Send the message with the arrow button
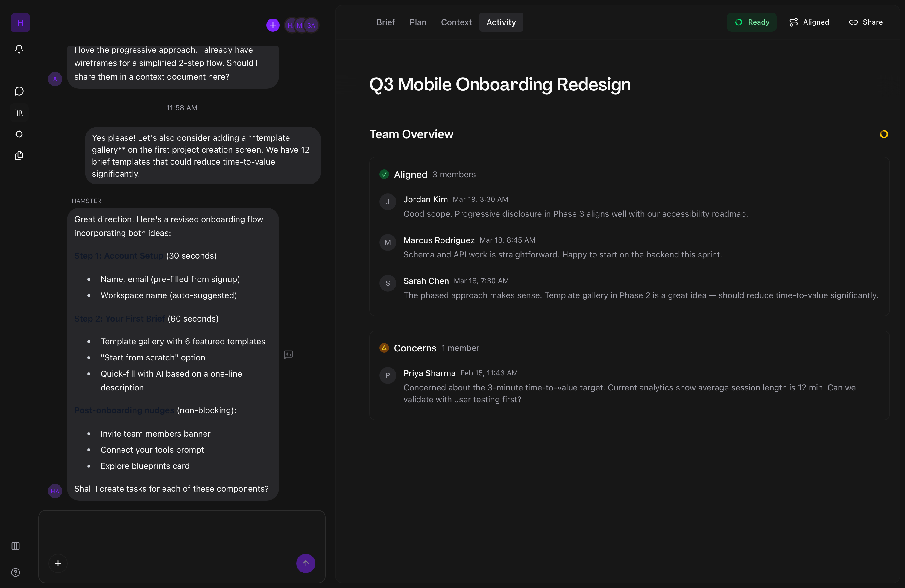 click(306, 563)
